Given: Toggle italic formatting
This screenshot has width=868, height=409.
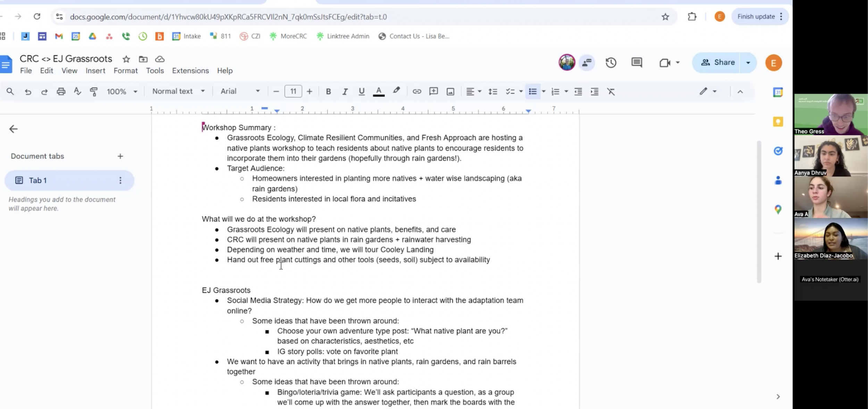Looking at the screenshot, I should click(x=345, y=92).
